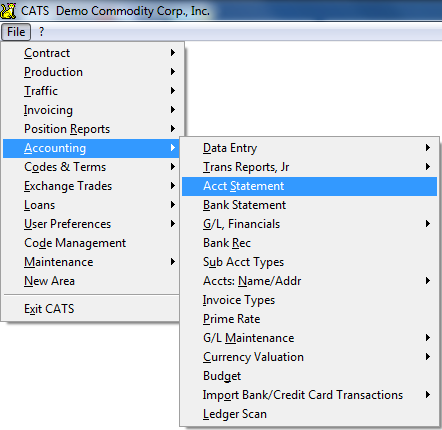The height and width of the screenshot is (430, 442).
Task: Open the Exchange Trades submenu
Action: coord(91,186)
